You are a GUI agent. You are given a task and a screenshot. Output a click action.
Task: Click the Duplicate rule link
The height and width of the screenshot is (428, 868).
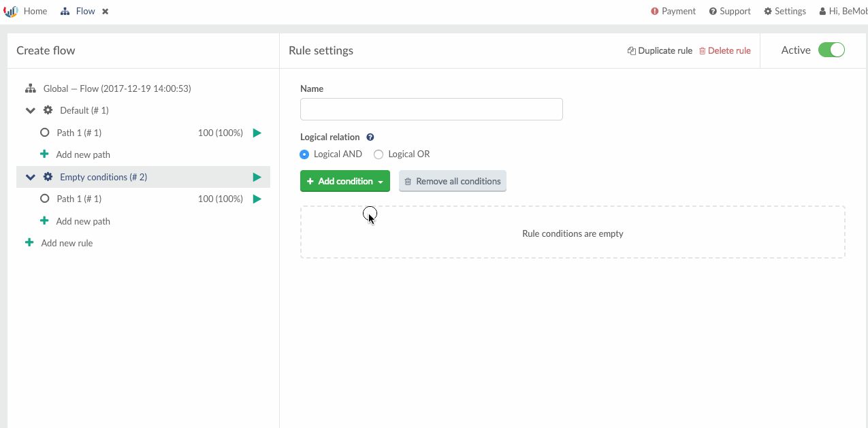point(660,50)
